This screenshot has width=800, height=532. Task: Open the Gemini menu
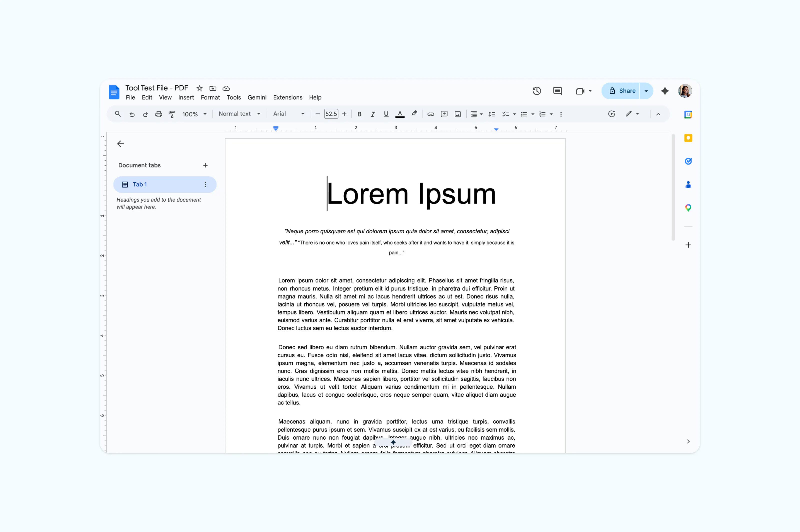click(257, 98)
